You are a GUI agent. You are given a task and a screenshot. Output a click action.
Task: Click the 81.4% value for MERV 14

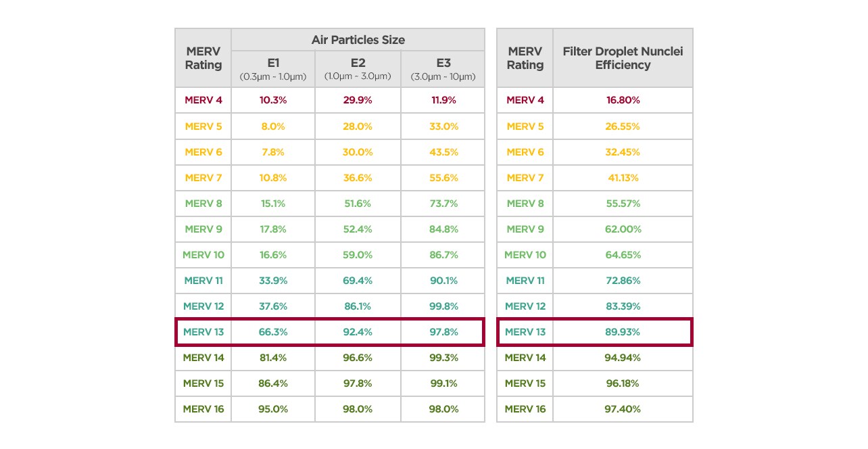[273, 358]
